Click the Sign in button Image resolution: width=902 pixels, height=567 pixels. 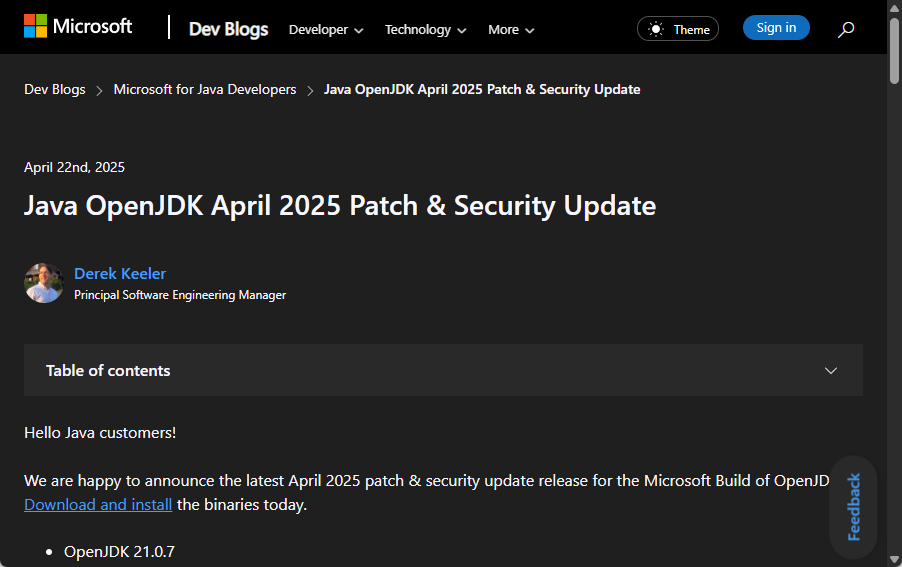(x=776, y=28)
